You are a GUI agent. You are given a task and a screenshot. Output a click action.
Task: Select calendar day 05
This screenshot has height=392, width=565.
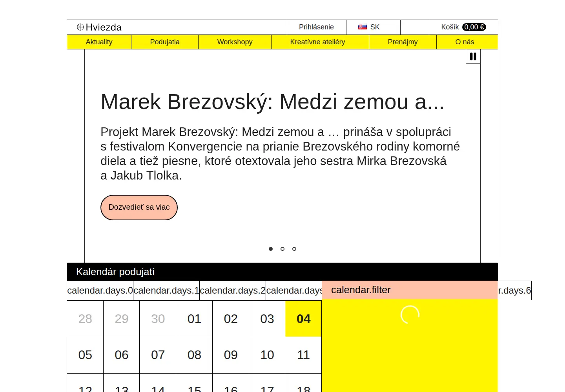click(85, 355)
